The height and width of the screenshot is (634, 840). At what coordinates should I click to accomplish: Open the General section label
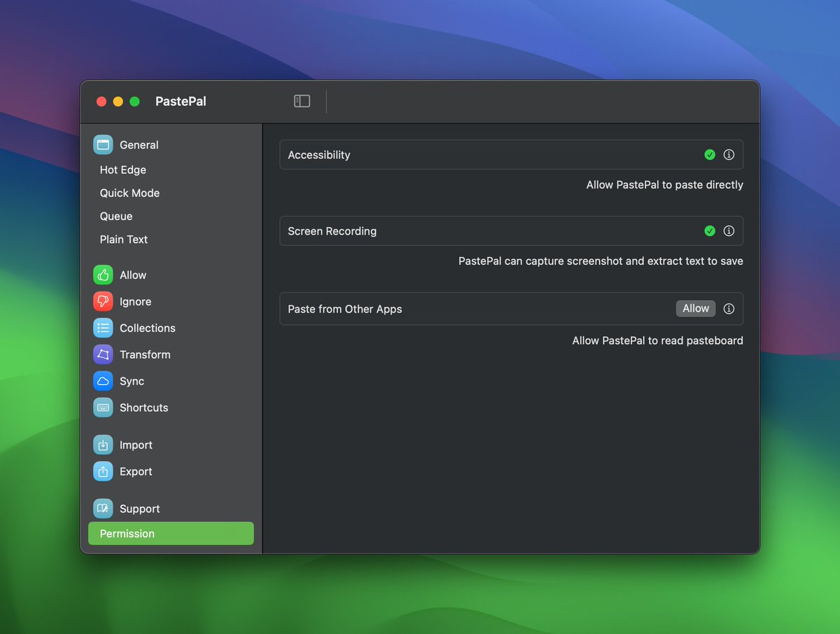click(x=139, y=145)
